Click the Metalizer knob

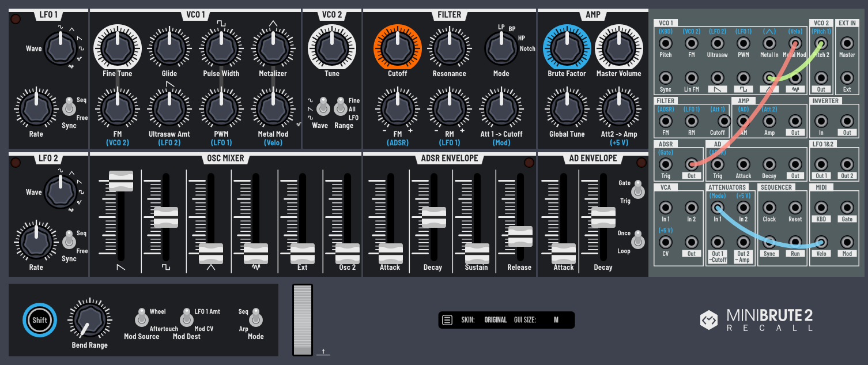(273, 48)
